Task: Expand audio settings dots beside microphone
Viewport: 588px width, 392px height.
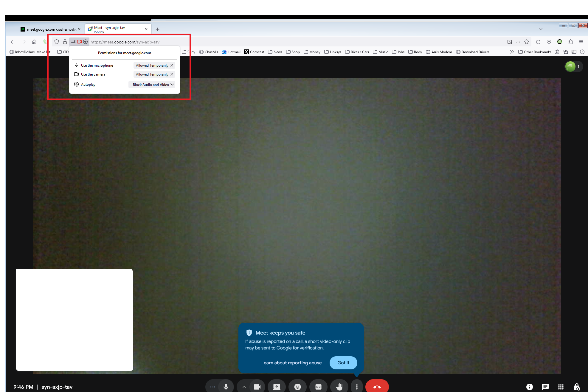Action: tap(212, 386)
